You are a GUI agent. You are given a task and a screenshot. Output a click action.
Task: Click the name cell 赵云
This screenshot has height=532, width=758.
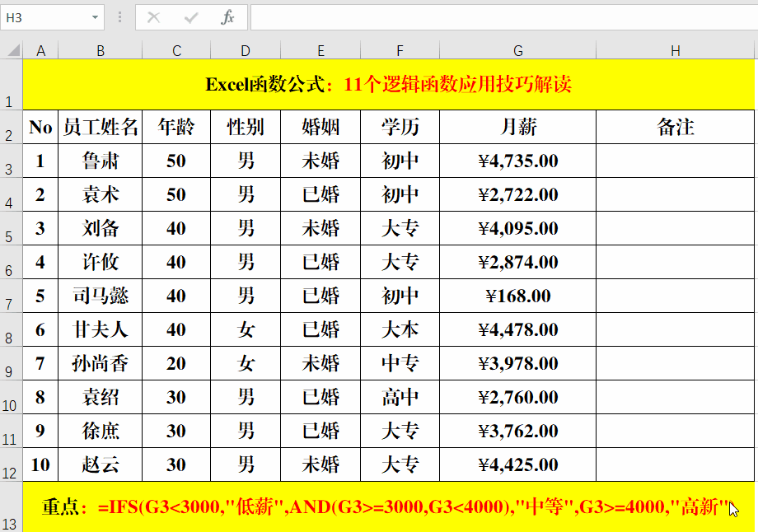[100, 464]
